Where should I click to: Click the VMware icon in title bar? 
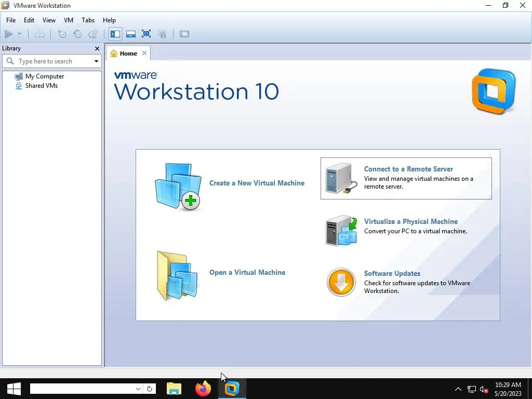[5, 5]
